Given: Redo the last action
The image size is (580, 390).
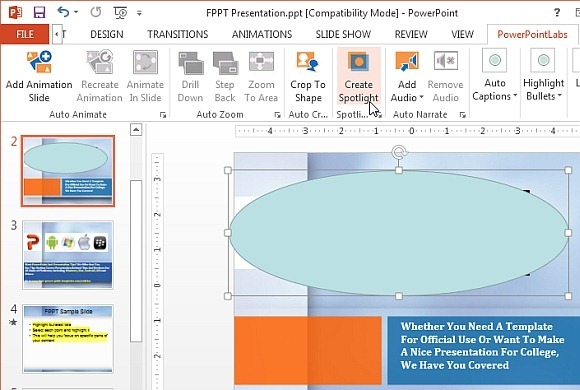Looking at the screenshot, I should (x=95, y=12).
